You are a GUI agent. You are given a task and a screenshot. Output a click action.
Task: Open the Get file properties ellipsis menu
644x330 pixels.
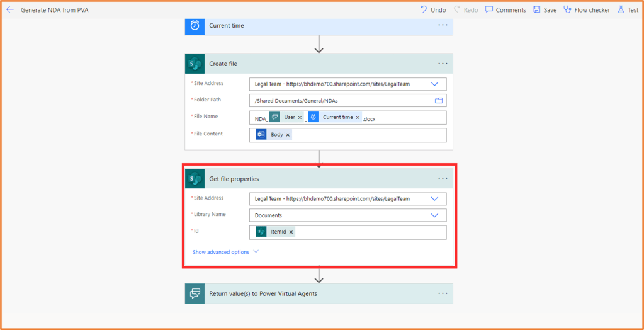tap(443, 179)
